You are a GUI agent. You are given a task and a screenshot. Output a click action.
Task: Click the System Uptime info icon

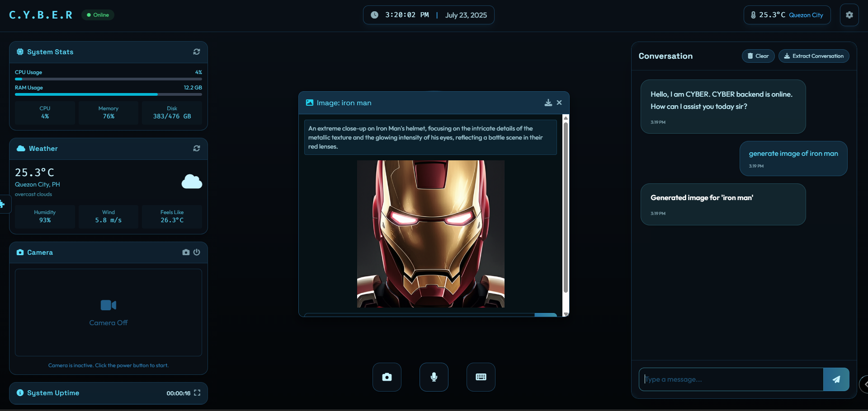[20, 393]
